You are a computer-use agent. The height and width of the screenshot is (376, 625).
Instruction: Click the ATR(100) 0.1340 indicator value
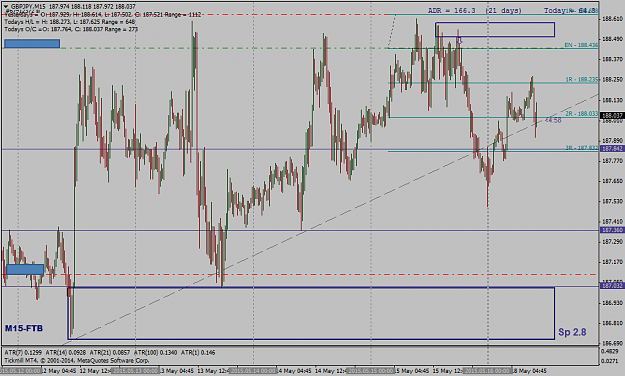coord(155,353)
